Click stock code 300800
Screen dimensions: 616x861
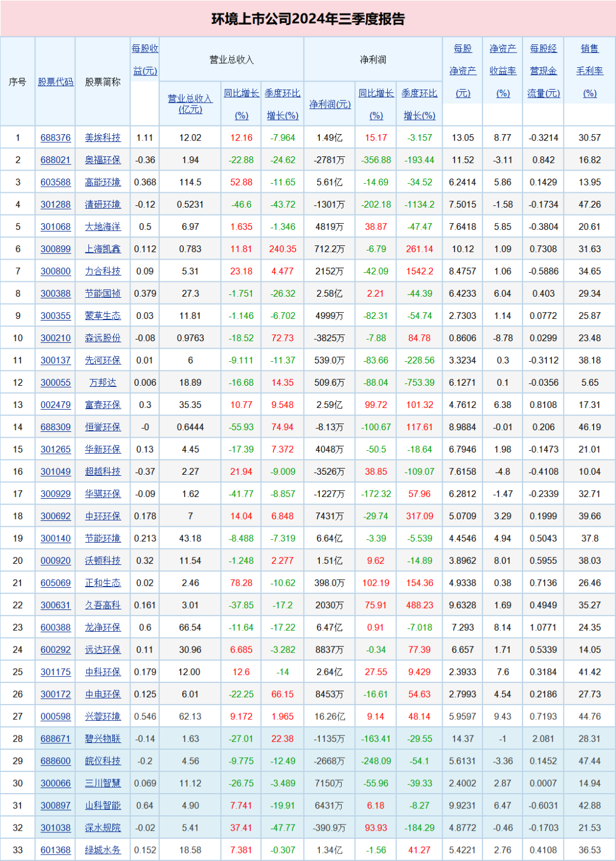tap(55, 271)
